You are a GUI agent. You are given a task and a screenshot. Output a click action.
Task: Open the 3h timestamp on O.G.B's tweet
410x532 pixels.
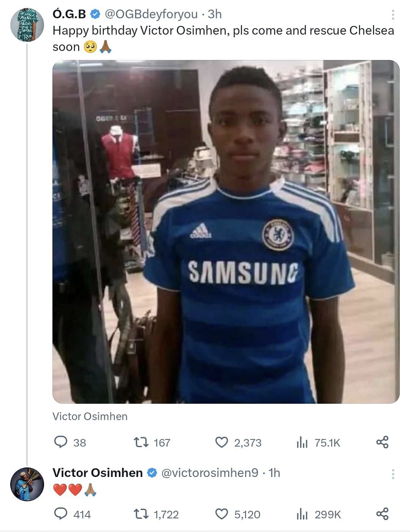(215, 14)
